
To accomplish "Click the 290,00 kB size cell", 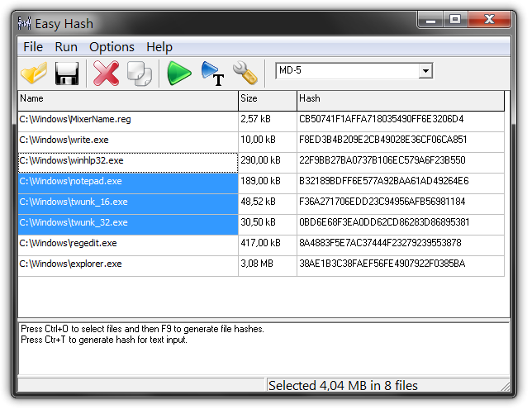I will 268,163.
